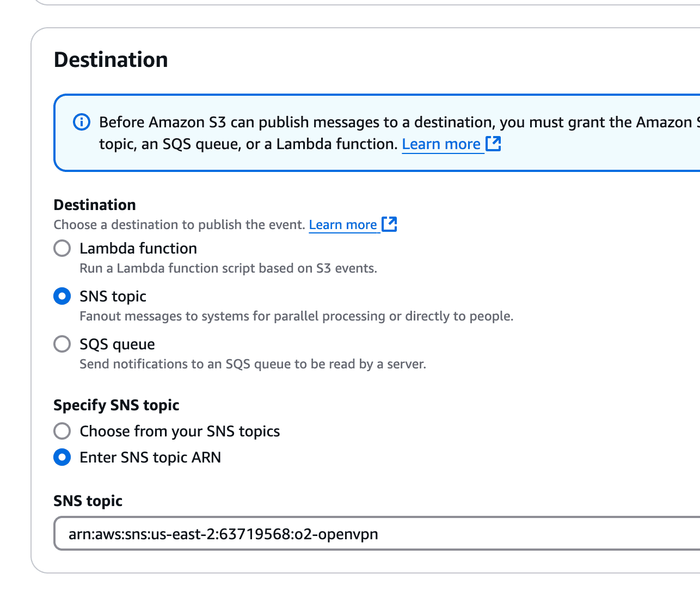
Task: Select 'Enter SNS topic ARN' radio button
Action: pos(62,457)
